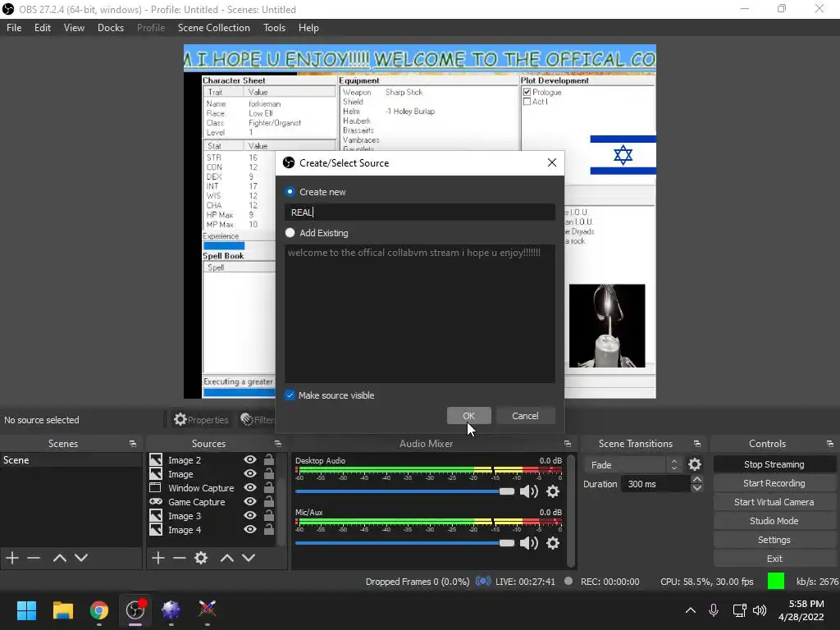Image resolution: width=840 pixels, height=630 pixels.
Task: Hide the Game Capture source
Action: pyautogui.click(x=249, y=501)
